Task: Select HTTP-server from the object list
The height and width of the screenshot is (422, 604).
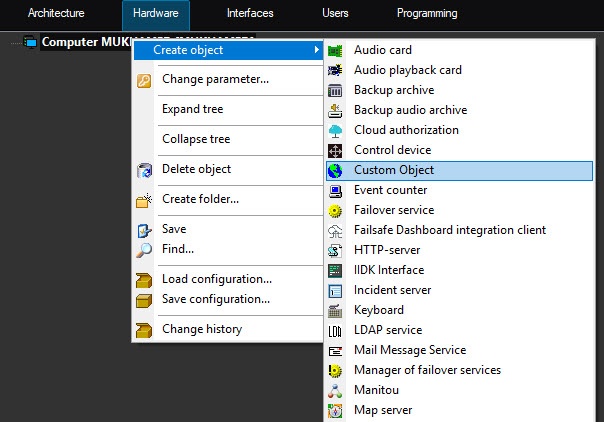Action: click(387, 250)
